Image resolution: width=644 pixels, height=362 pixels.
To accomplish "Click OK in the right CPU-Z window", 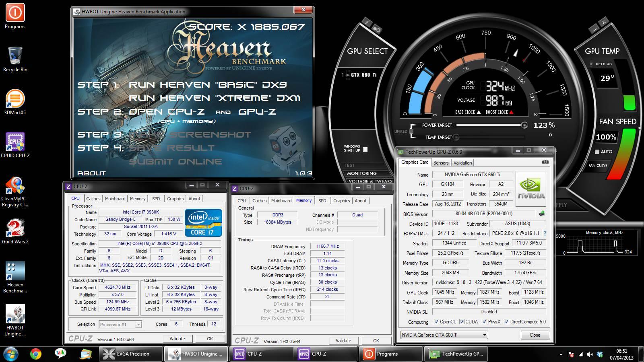I will pos(376,341).
